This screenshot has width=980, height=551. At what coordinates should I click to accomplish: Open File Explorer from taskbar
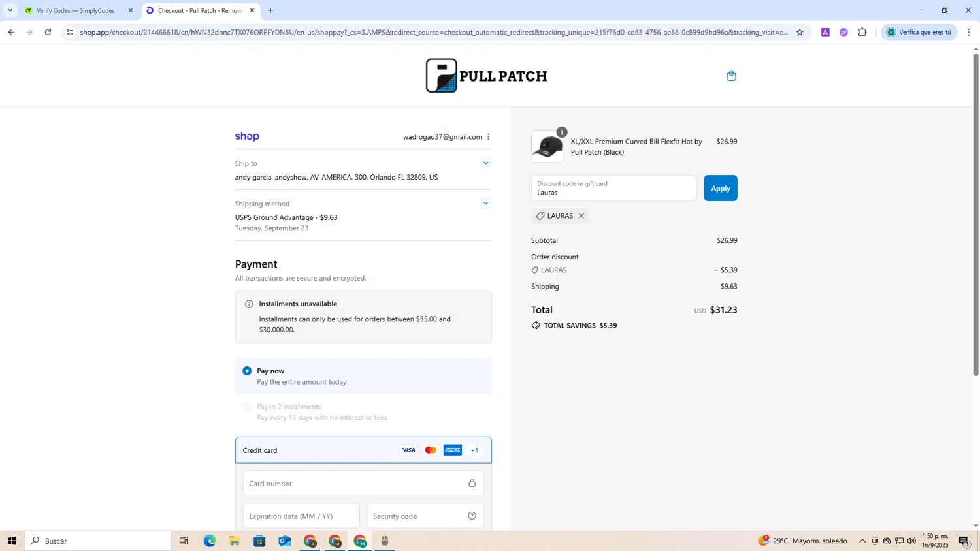(235, 541)
